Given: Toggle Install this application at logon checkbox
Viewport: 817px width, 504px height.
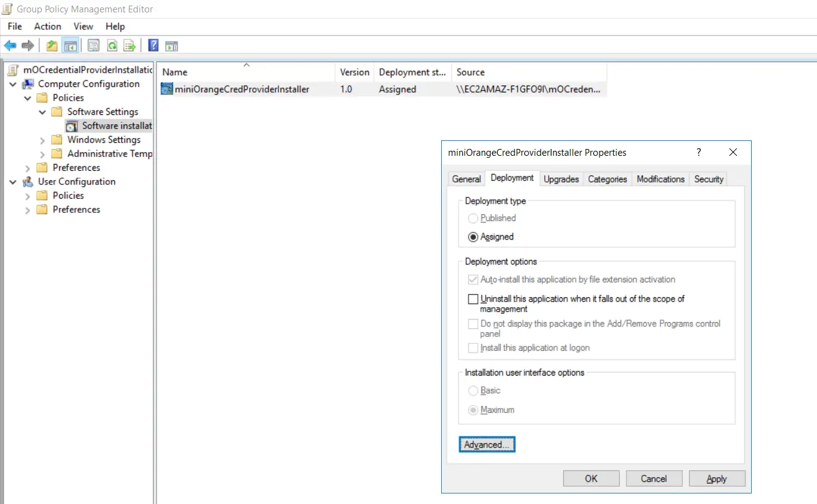Looking at the screenshot, I should [473, 348].
